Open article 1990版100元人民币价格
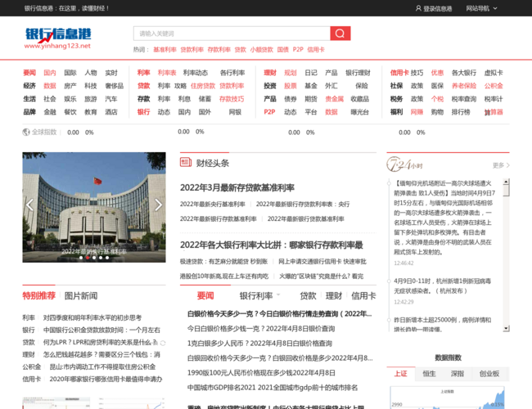This screenshot has width=532, height=409. (261, 373)
